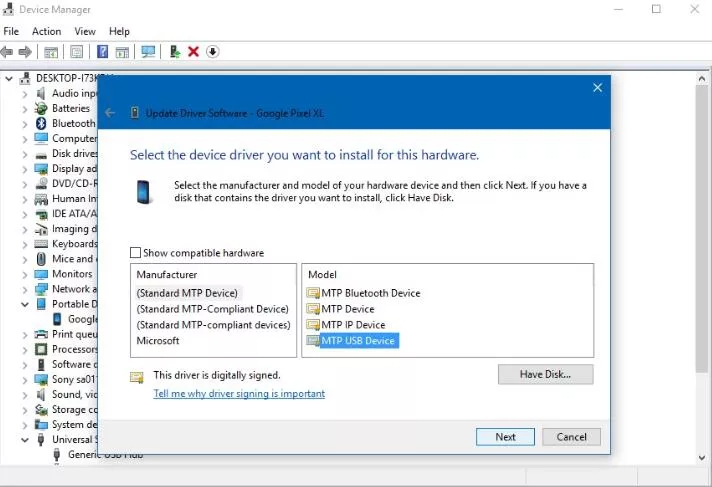Screen dimensions: 712x487
Task: Toggle Show compatible hardware checkbox
Action: click(135, 253)
